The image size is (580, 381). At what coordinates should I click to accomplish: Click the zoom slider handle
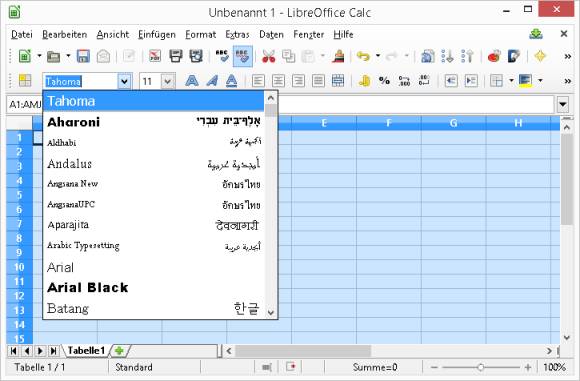click(x=480, y=367)
